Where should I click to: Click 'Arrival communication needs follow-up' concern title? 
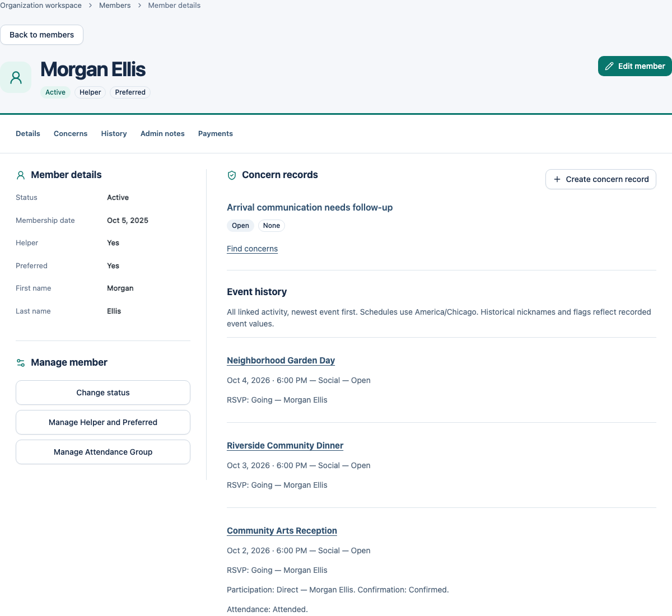tap(310, 208)
